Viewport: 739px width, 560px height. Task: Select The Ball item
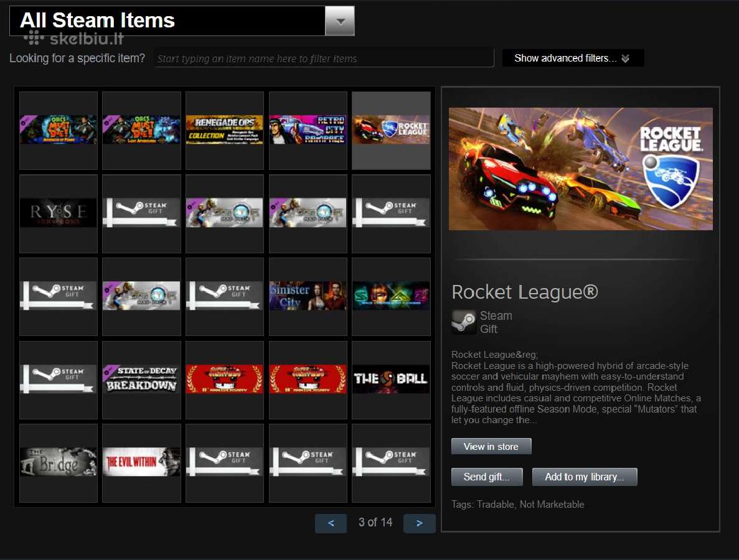391,380
